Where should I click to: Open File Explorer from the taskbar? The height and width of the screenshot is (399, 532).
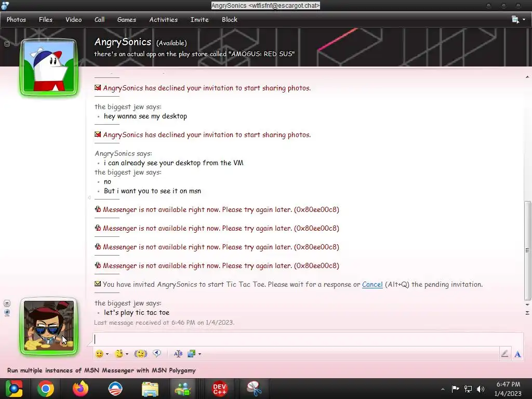click(x=150, y=389)
